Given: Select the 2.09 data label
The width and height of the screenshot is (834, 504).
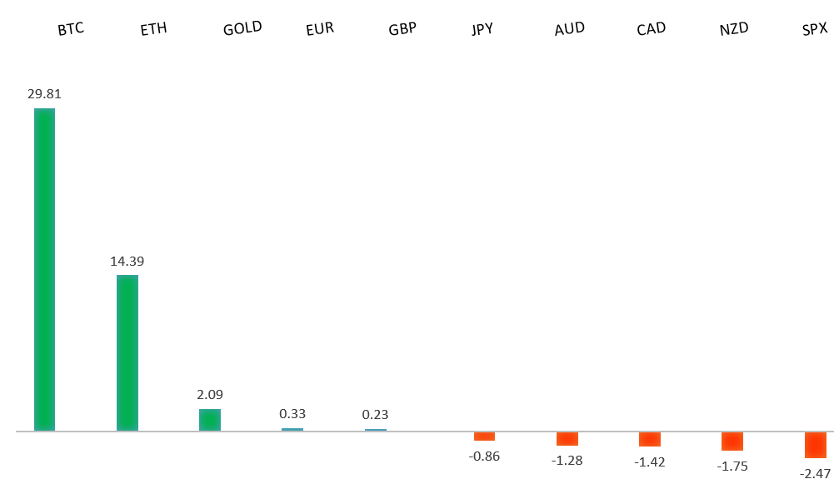Looking at the screenshot, I should (x=210, y=394).
